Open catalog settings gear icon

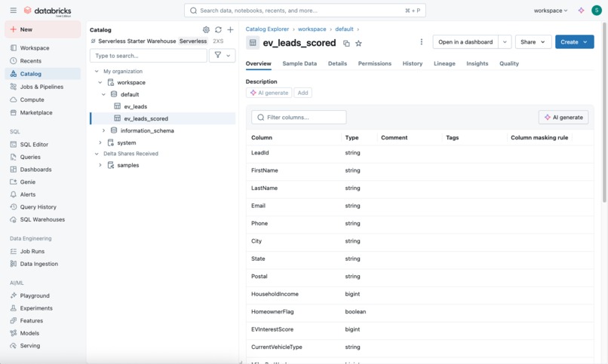click(x=206, y=30)
